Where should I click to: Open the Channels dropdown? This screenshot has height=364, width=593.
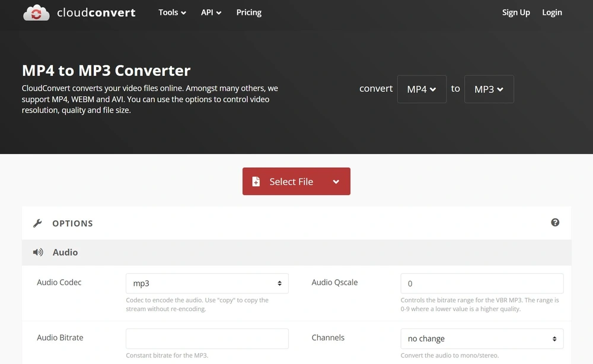coord(482,339)
